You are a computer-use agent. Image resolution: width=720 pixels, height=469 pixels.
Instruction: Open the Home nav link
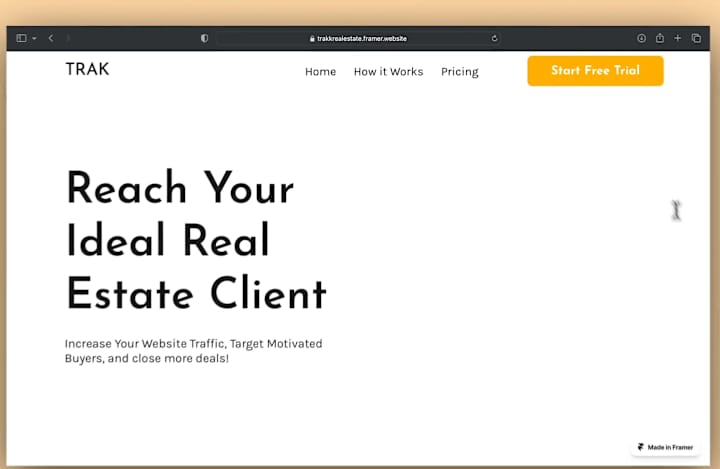(321, 72)
